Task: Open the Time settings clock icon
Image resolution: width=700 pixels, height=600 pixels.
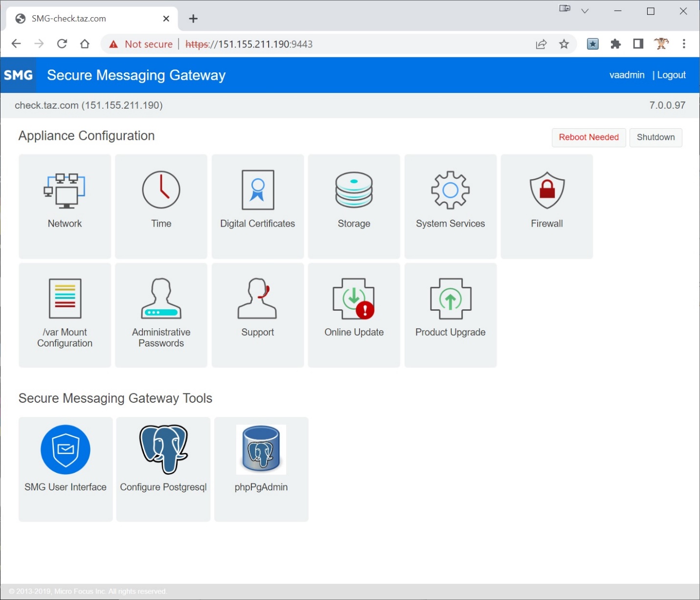Action: tap(161, 190)
